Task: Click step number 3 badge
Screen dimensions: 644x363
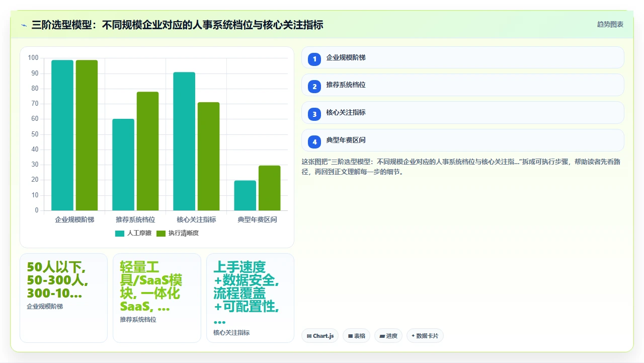Action: pyautogui.click(x=314, y=114)
